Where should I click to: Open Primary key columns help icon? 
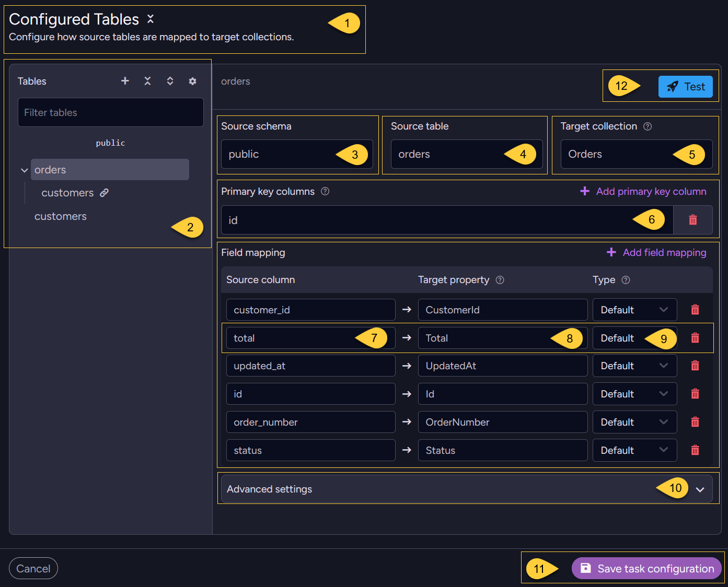[325, 191]
